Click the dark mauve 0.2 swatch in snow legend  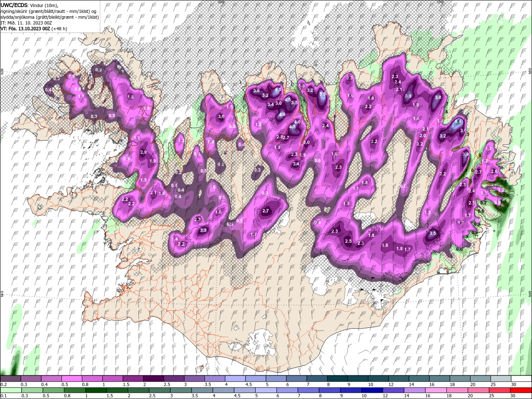click(x=10, y=379)
